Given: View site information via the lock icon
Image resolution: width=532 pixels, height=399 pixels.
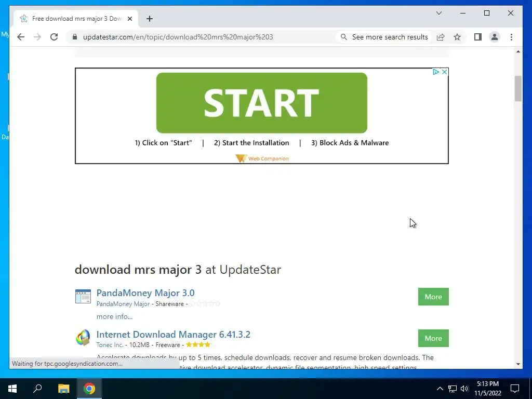Looking at the screenshot, I should [x=75, y=37].
